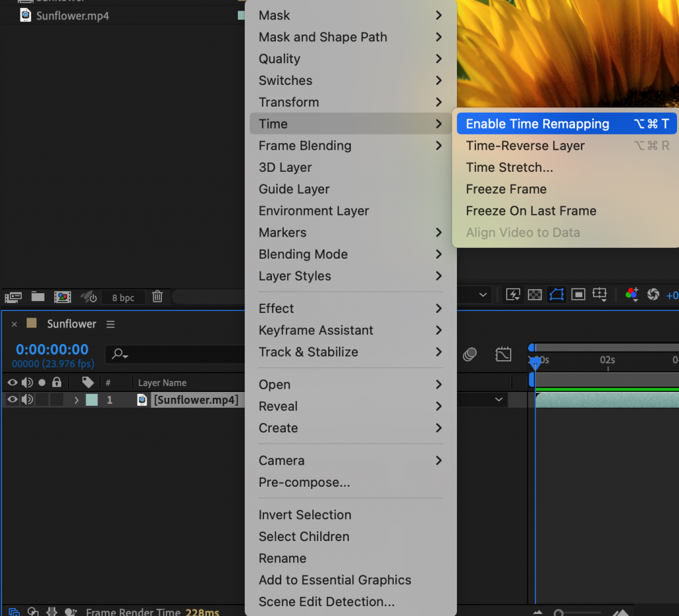Select Time-Reverse Layer from the menu

[x=525, y=145]
